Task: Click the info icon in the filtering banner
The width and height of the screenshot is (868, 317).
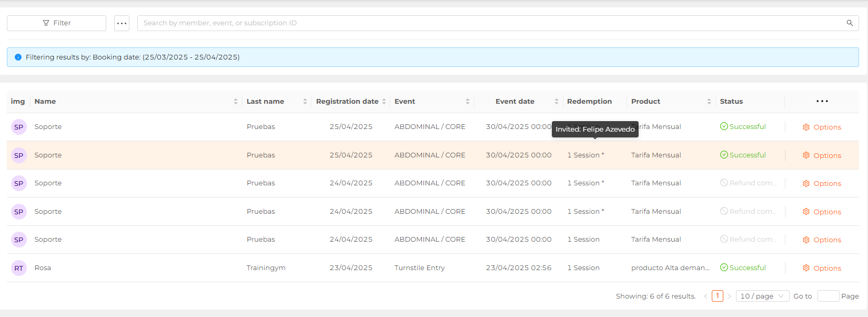Action: (x=18, y=57)
